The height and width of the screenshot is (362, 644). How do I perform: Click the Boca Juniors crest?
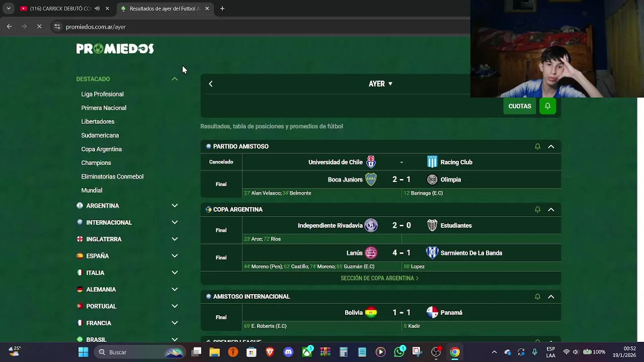371,179
